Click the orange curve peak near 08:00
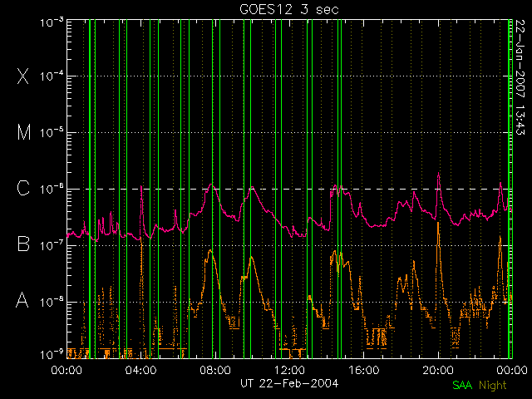This screenshot has width=532, height=399. (210, 250)
